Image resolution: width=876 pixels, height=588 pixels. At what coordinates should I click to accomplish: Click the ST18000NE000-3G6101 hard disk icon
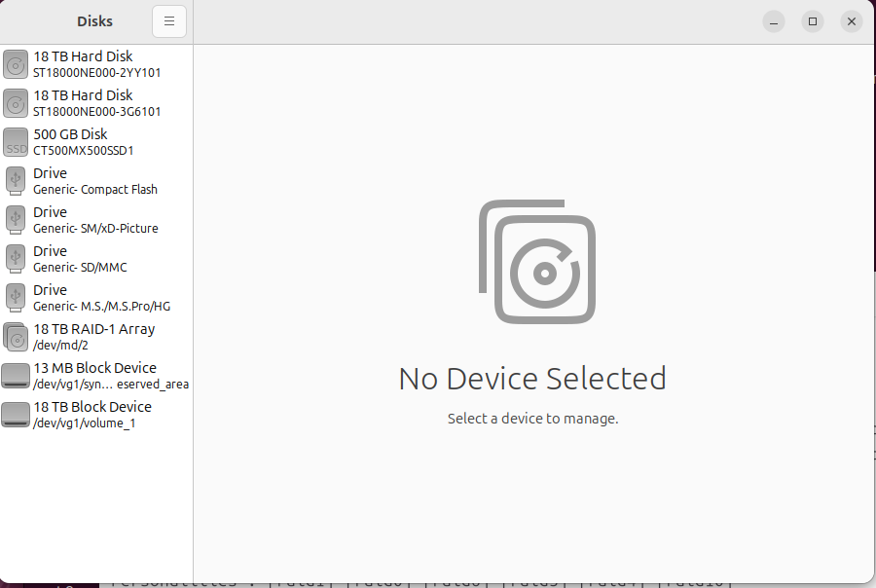coord(16,103)
